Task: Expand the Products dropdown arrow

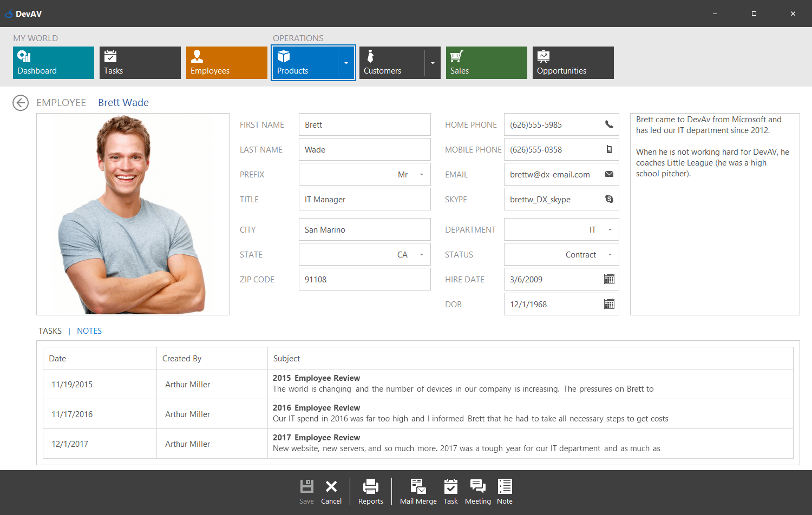Action: (346, 62)
